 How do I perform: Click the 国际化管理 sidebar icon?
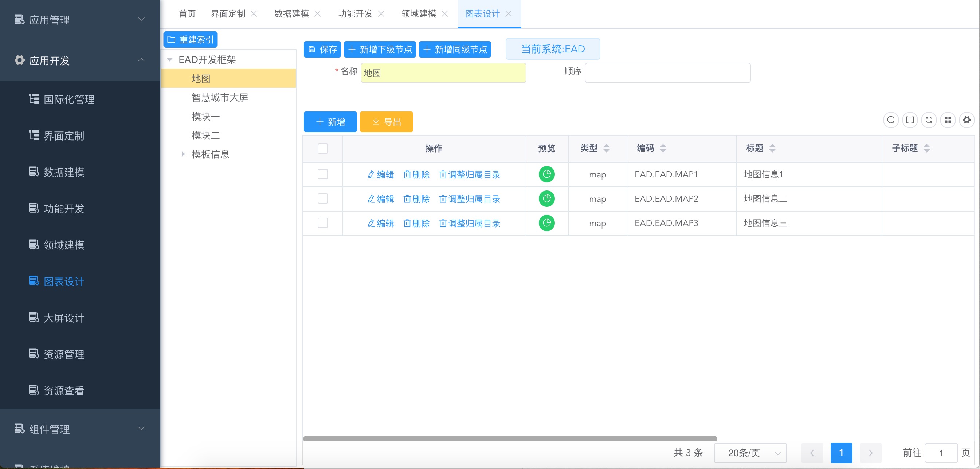34,99
